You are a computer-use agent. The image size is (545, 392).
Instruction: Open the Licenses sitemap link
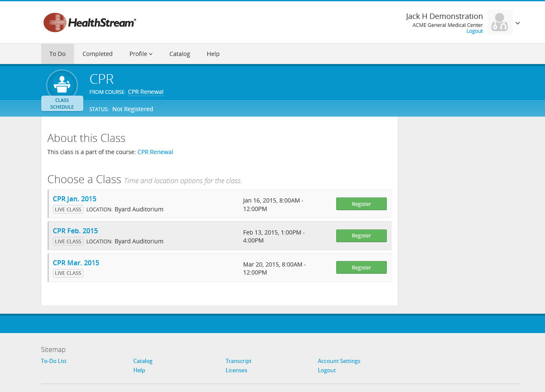point(237,370)
